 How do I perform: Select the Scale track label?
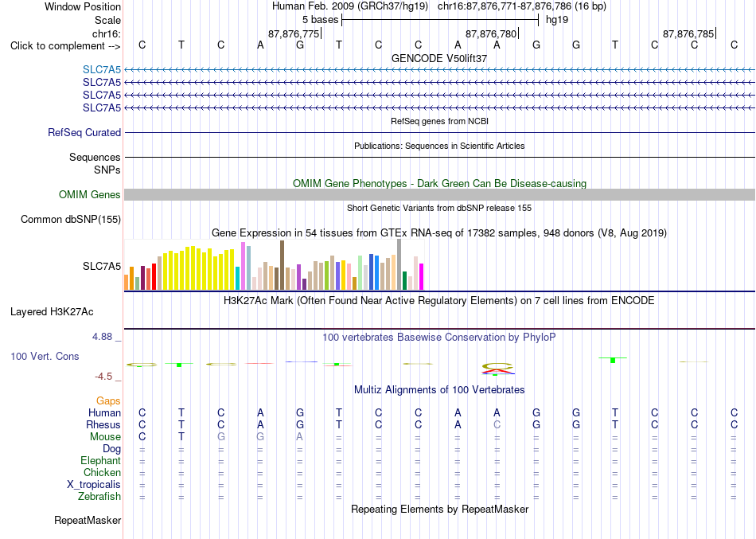click(107, 20)
